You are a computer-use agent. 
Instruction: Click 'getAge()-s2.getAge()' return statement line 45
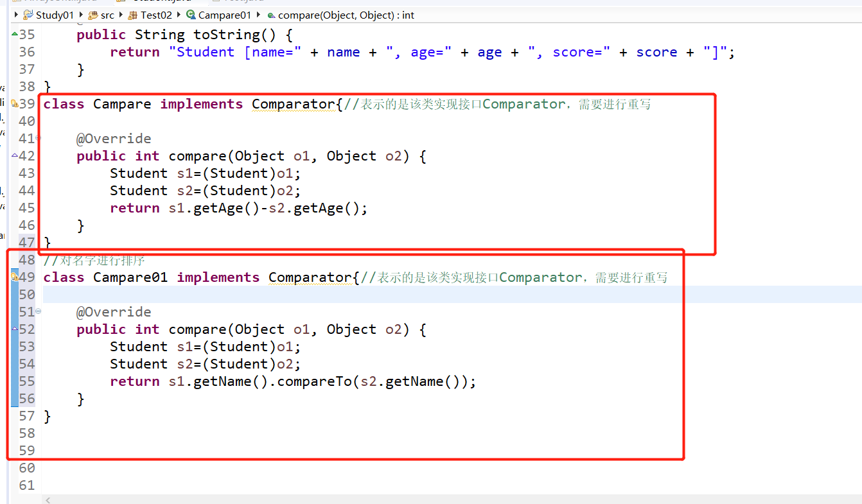pos(281,208)
